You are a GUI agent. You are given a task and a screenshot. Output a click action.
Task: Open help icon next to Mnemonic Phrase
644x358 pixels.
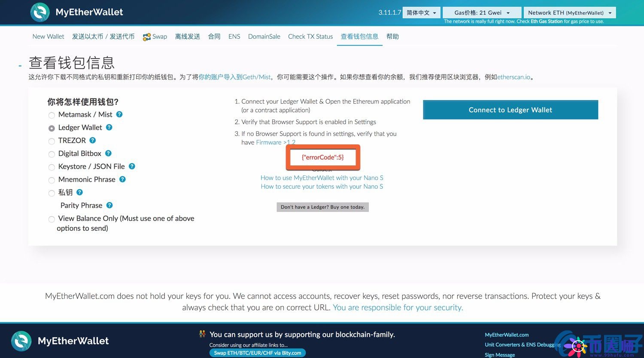pos(122,179)
